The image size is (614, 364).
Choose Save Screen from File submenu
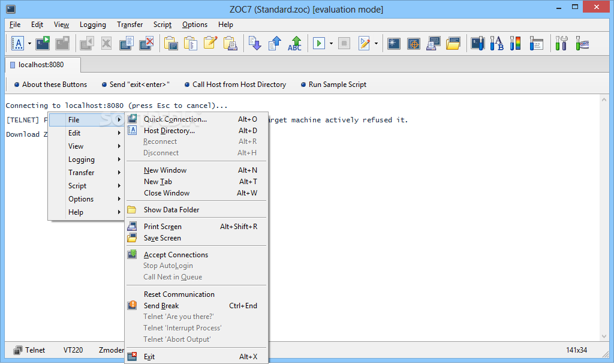197,238
